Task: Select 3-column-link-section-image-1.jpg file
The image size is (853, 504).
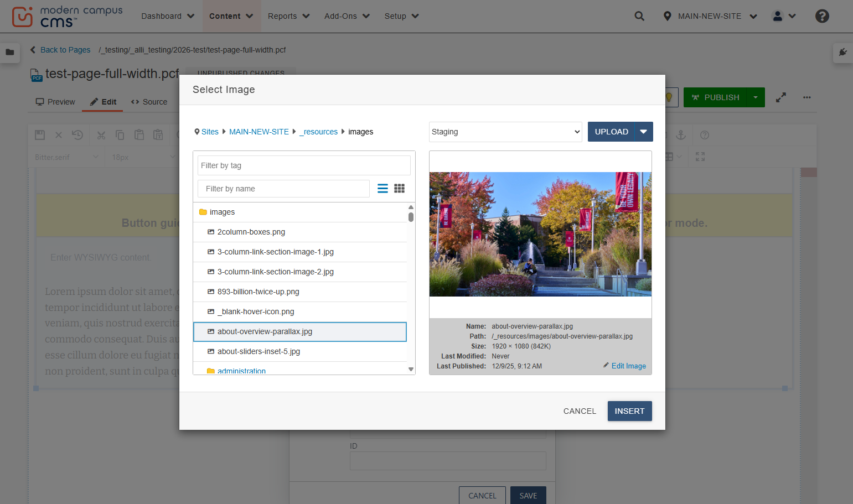Action: pos(300,252)
